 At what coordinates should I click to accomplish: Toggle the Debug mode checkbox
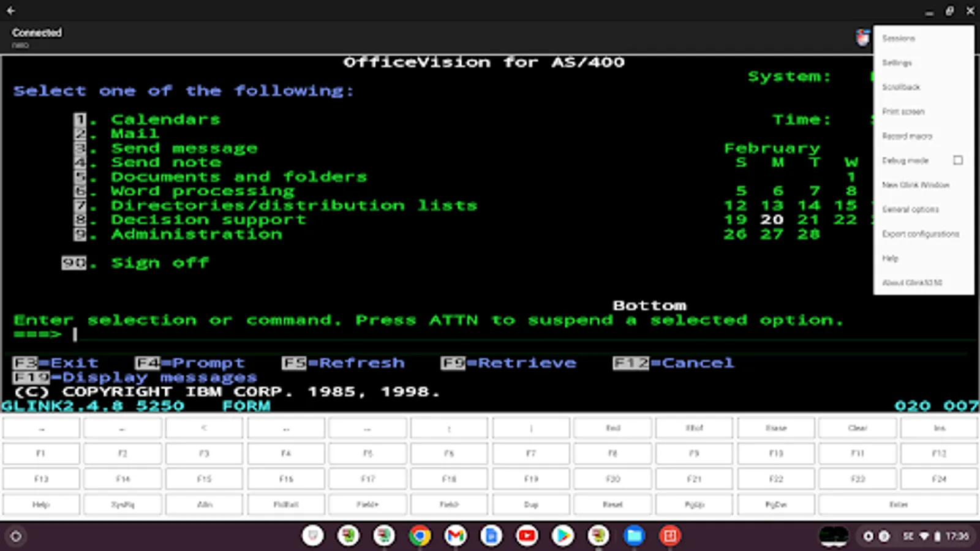(x=958, y=160)
